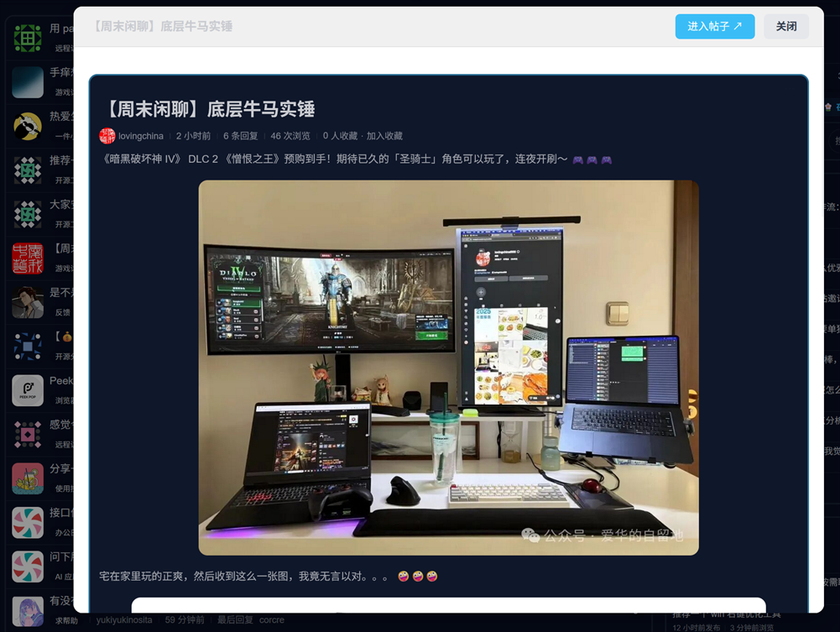Click the mint candy icon for the AI topic
840x632 pixels.
click(28, 567)
